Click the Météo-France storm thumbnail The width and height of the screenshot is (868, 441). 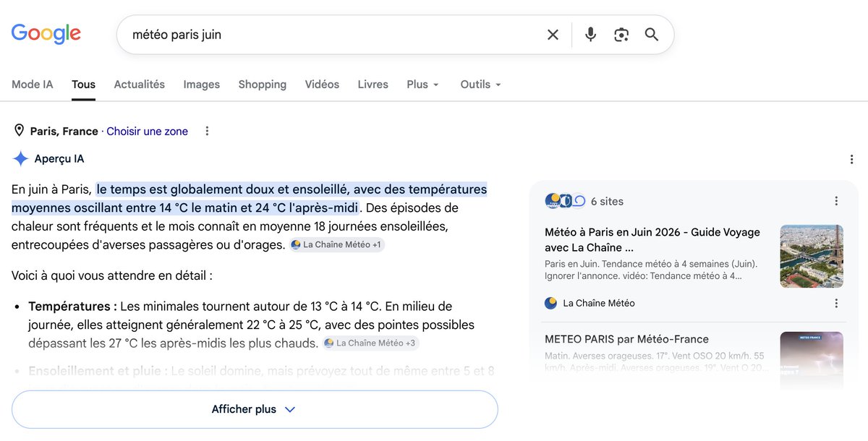[x=812, y=360]
